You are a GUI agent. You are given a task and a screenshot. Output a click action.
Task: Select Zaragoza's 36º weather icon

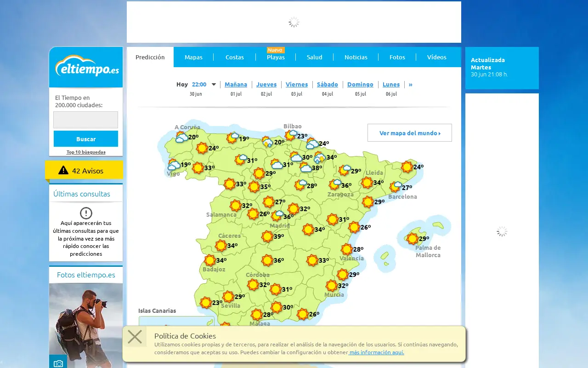[335, 184]
